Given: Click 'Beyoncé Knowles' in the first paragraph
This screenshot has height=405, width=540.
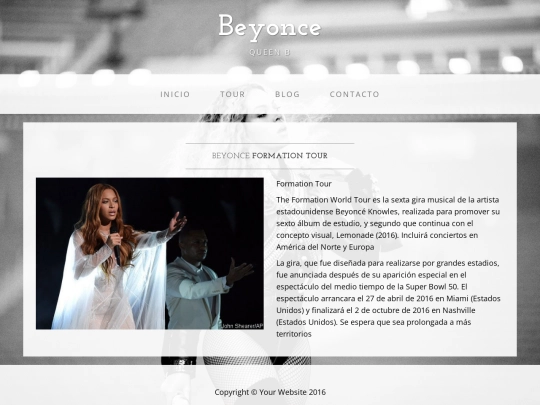Looking at the screenshot, I should pyautogui.click(x=366, y=211).
